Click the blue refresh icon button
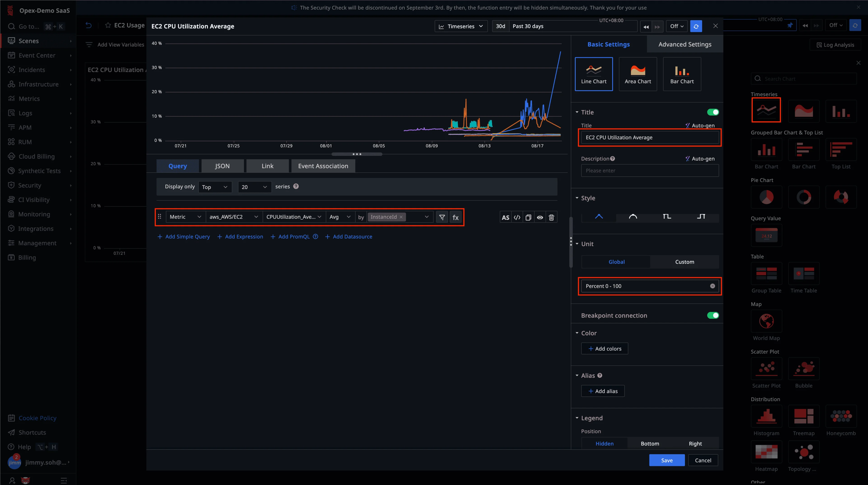The height and width of the screenshot is (485, 868). click(x=696, y=26)
